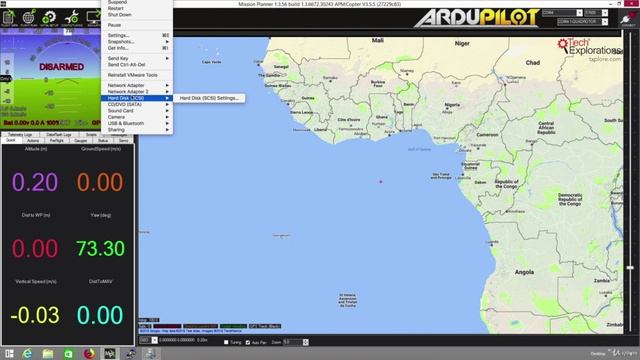The height and width of the screenshot is (360, 640).
Task: Open the Simulation monitor icon
Action: (93, 18)
